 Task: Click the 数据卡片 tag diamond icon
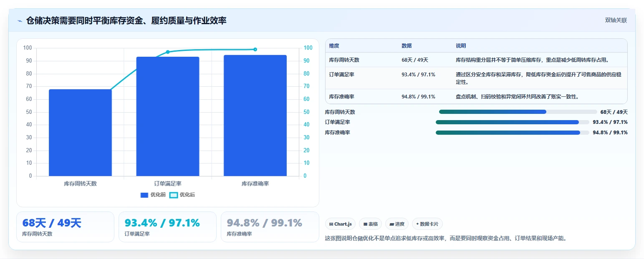(417, 224)
